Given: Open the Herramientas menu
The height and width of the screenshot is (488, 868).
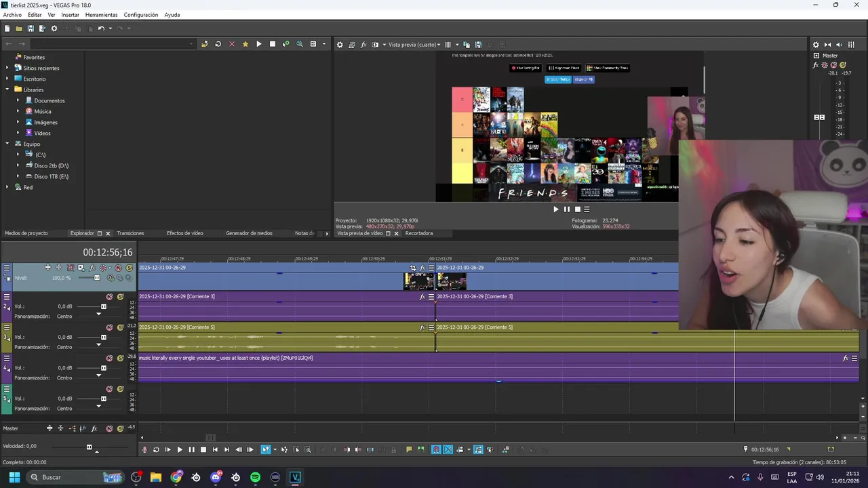Looking at the screenshot, I should click(x=101, y=15).
